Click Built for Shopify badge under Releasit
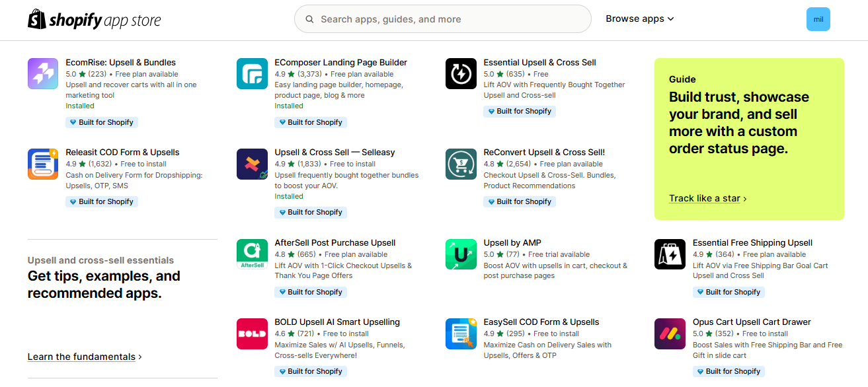The width and height of the screenshot is (868, 387). (x=102, y=201)
